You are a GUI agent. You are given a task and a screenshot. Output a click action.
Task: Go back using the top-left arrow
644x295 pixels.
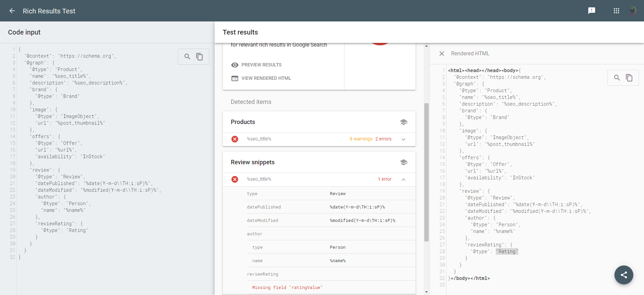(12, 11)
